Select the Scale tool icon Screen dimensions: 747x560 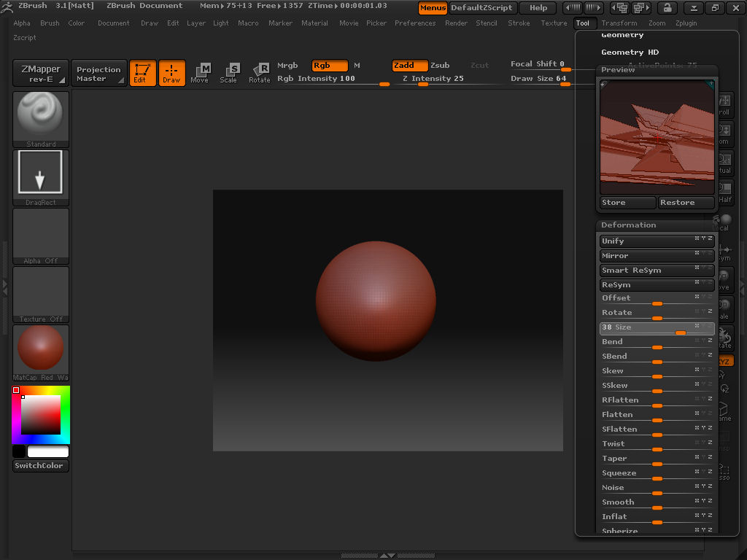[228, 74]
